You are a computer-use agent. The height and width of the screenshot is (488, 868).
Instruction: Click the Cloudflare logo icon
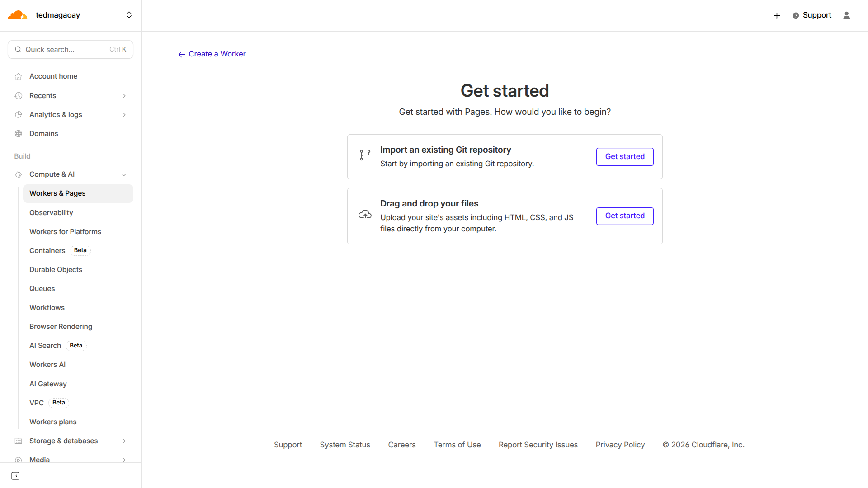[18, 15]
